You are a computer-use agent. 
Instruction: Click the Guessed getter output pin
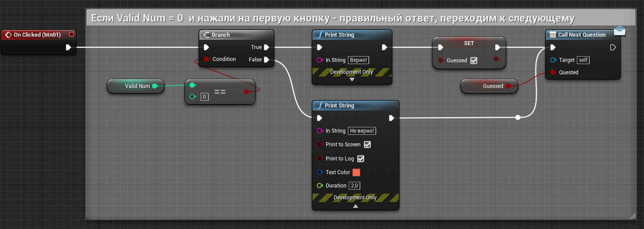pyautogui.click(x=509, y=86)
